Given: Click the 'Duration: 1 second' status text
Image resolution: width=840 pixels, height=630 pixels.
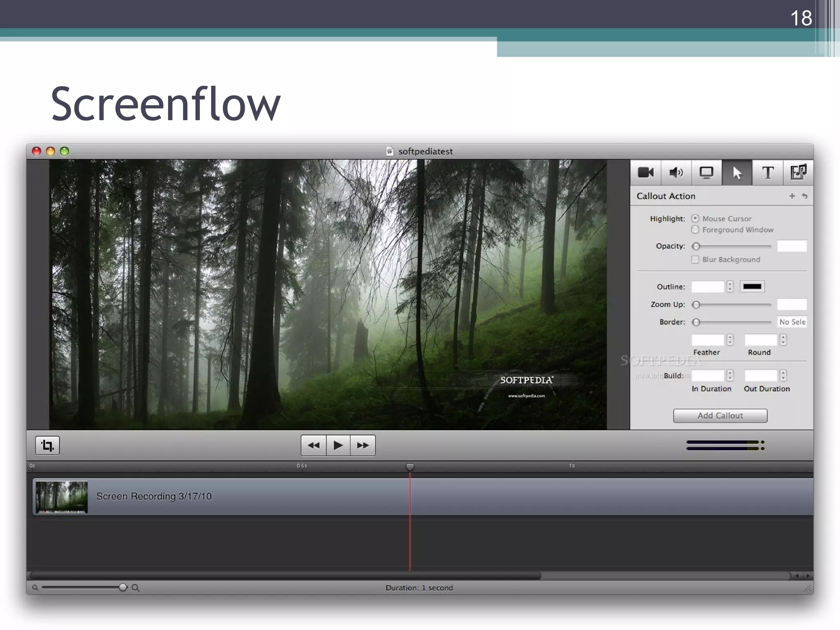Looking at the screenshot, I should (x=419, y=588).
